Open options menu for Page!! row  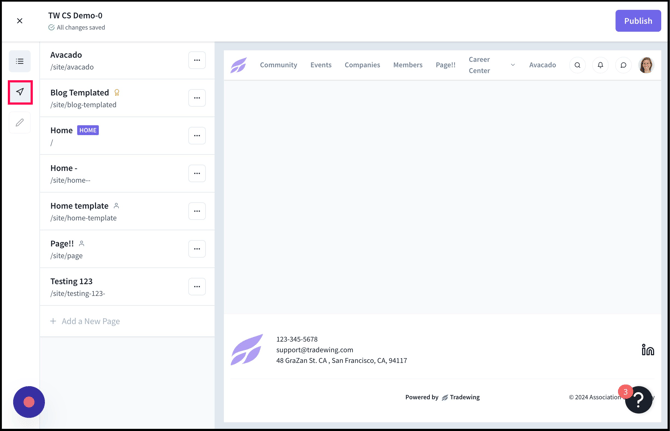pos(197,249)
